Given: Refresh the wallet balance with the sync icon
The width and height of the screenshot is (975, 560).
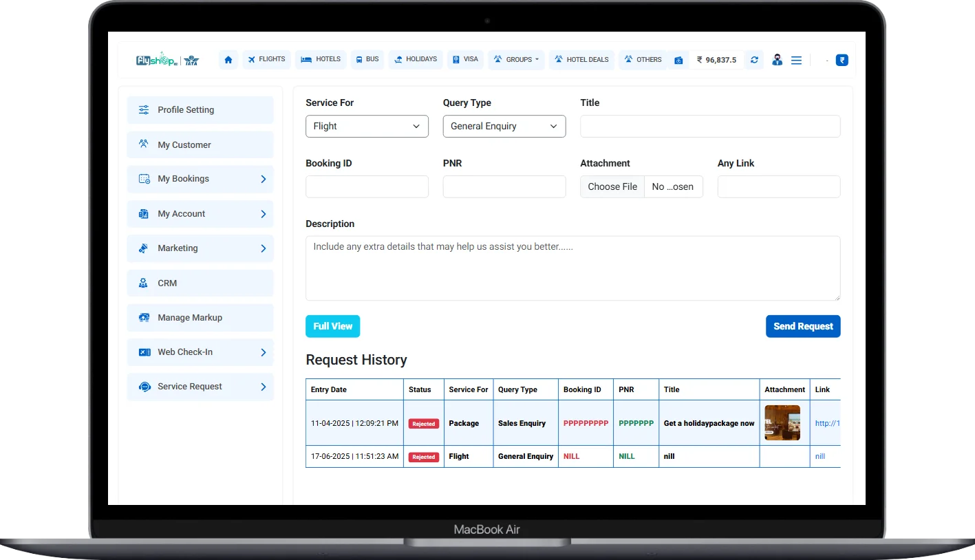Looking at the screenshot, I should coord(754,60).
